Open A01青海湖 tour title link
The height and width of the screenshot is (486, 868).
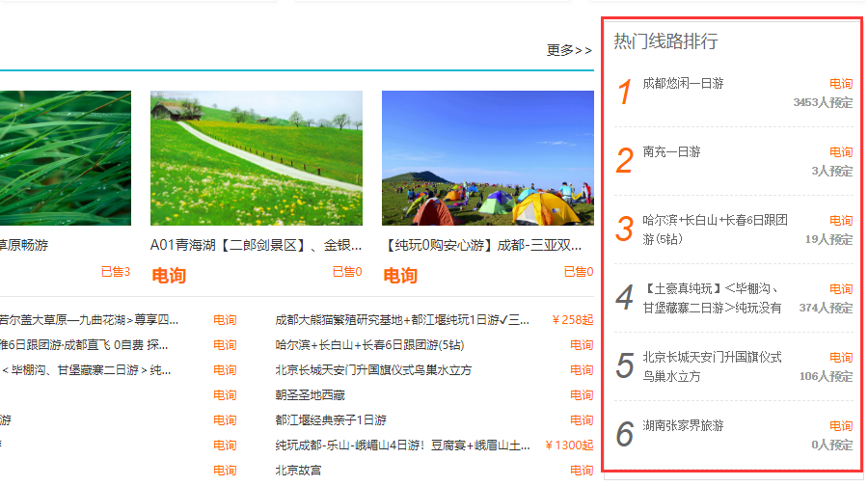point(257,245)
